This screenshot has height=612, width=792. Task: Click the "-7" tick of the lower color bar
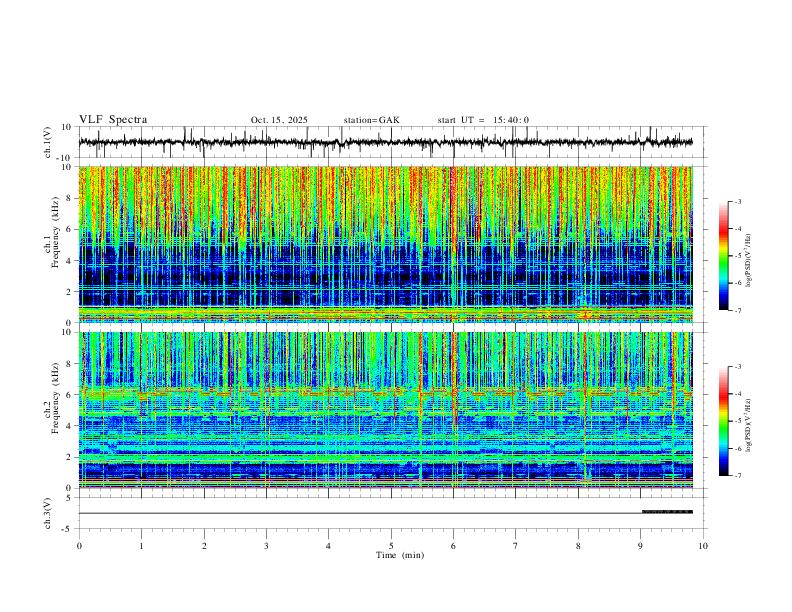(738, 476)
